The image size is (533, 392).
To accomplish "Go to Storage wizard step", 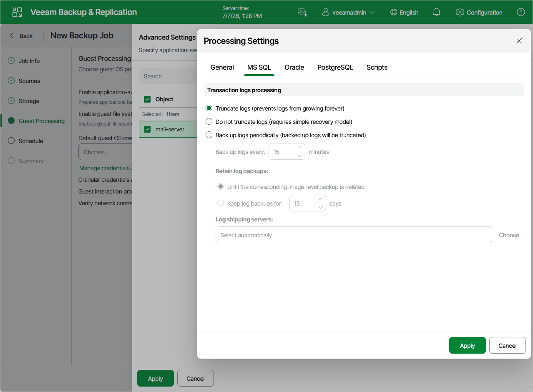I will point(29,101).
